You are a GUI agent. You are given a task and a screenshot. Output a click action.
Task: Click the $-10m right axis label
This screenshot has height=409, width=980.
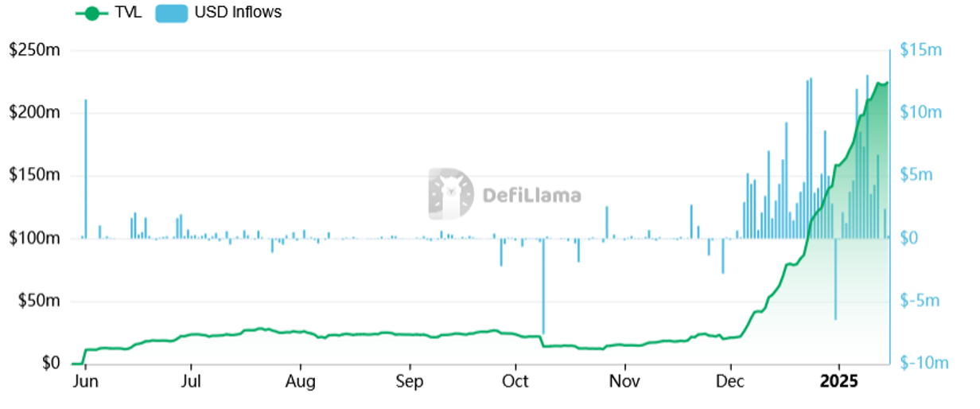click(x=924, y=364)
